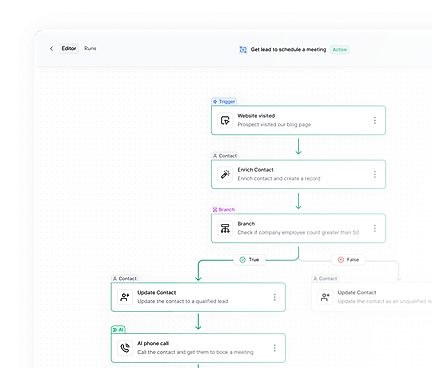Click 'Enrich contact and create a record' description

(279, 179)
